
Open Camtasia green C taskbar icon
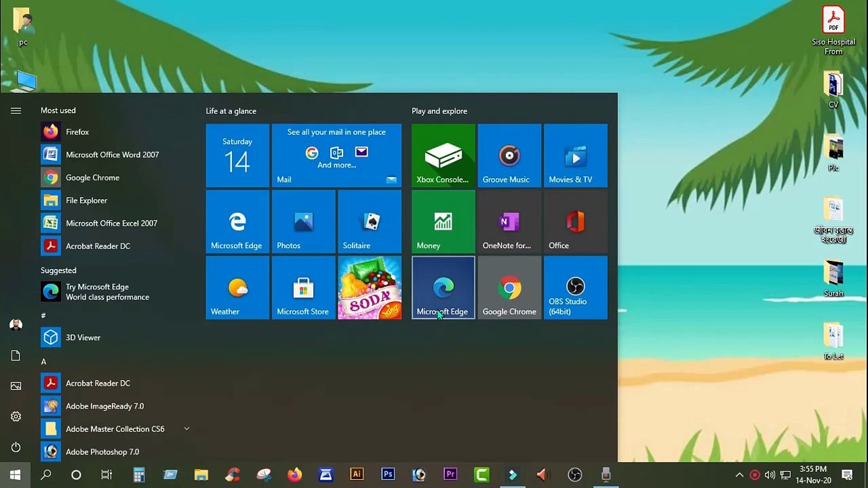pos(481,475)
